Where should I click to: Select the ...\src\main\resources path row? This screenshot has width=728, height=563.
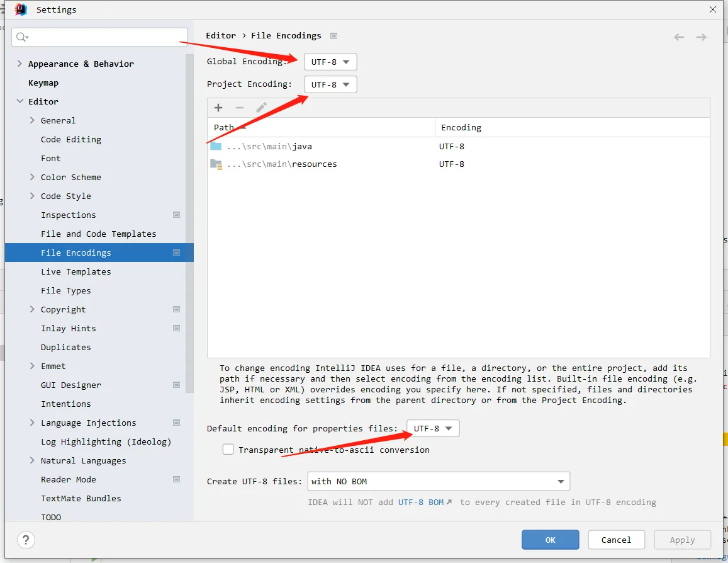458,164
